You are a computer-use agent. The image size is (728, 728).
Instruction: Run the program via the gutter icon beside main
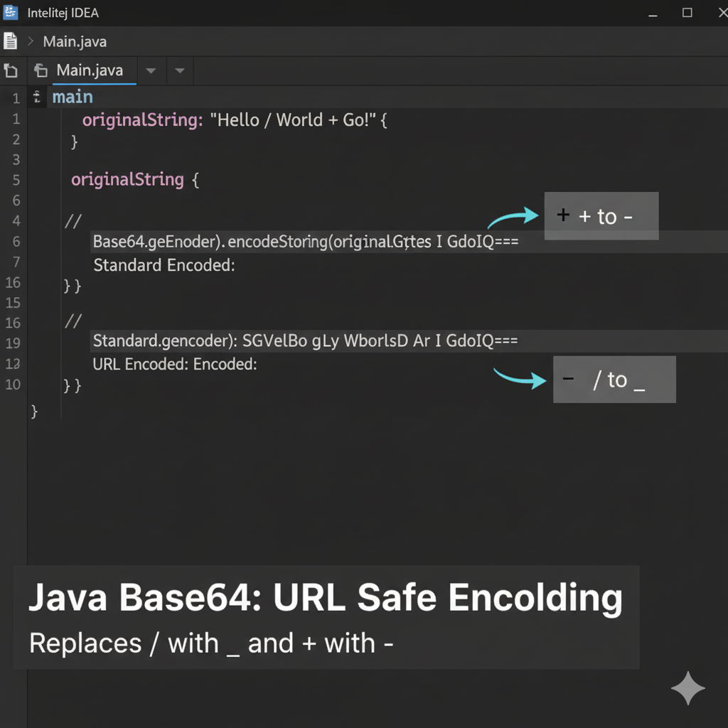[36, 97]
